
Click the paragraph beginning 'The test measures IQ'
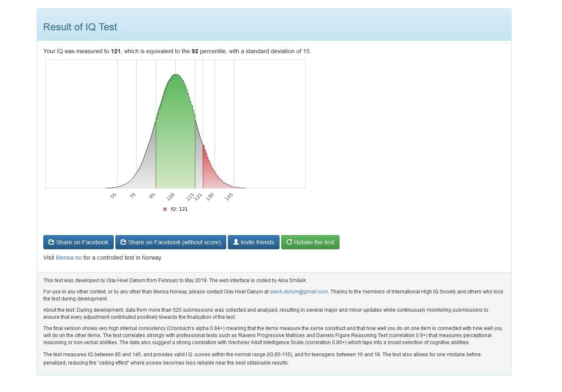point(262,359)
